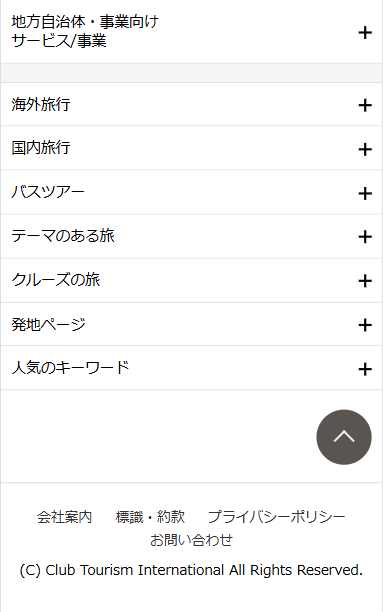383x612 pixels.
Task: Click plus icon beside 国内旅行
Action: click(365, 149)
